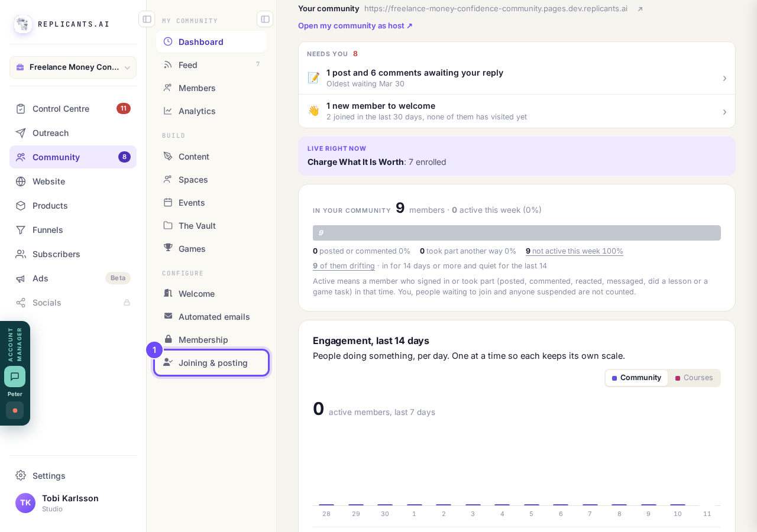Click '9 not active this week 100%'
This screenshot has height=532, width=757.
point(574,251)
